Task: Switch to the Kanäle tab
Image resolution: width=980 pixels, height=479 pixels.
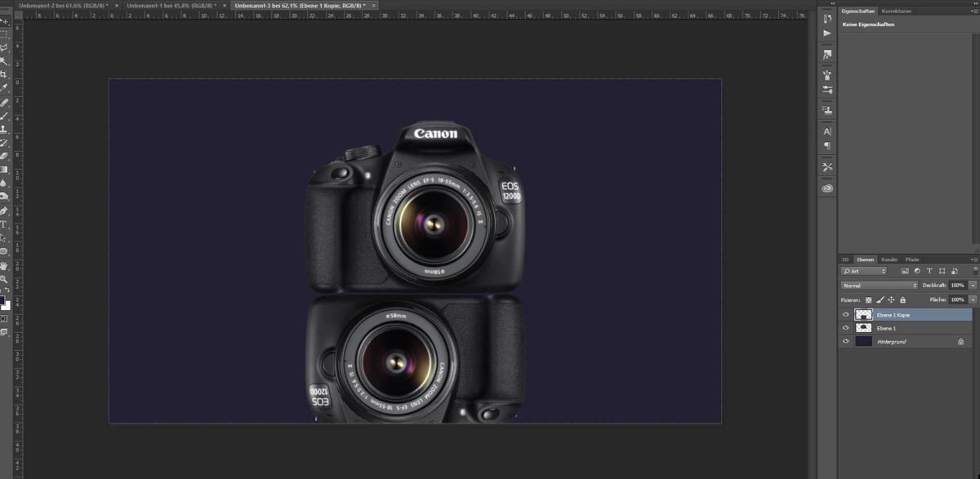Action: (x=889, y=259)
